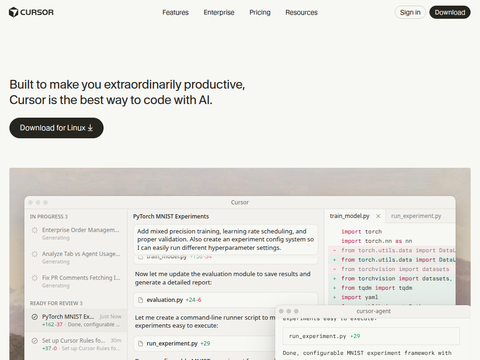Click the mixed precision training prompt box
480x360 pixels.
pyautogui.click(x=226, y=240)
